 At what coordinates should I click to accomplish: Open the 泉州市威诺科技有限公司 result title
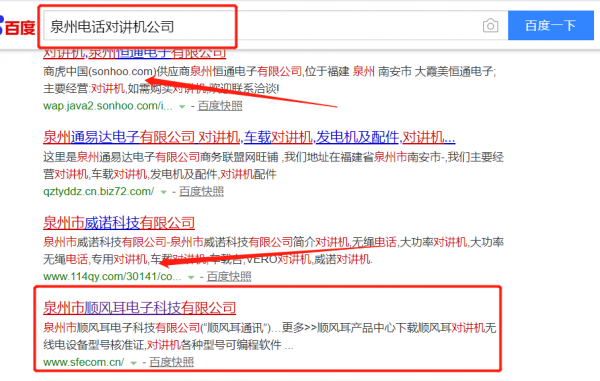tap(119, 223)
